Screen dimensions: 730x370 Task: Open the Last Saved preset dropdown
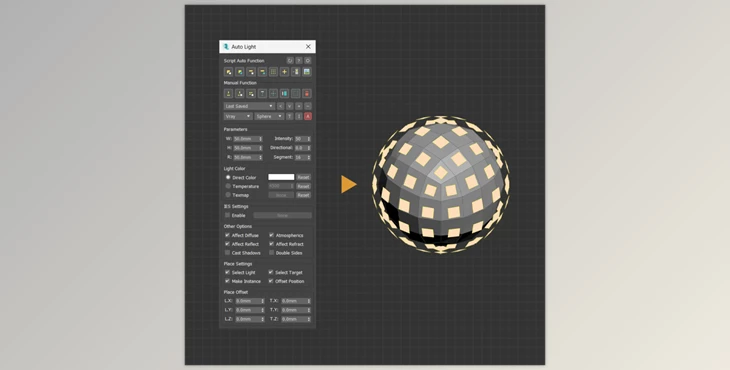249,106
